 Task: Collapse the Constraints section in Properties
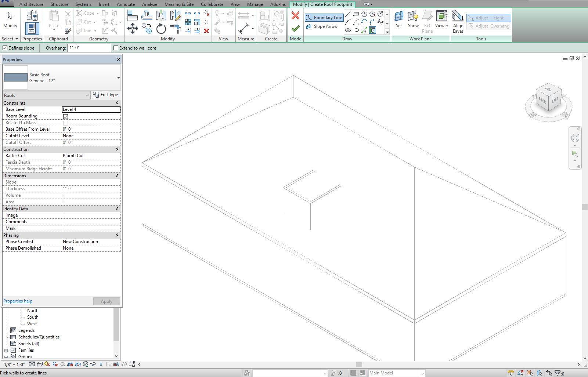pos(117,103)
